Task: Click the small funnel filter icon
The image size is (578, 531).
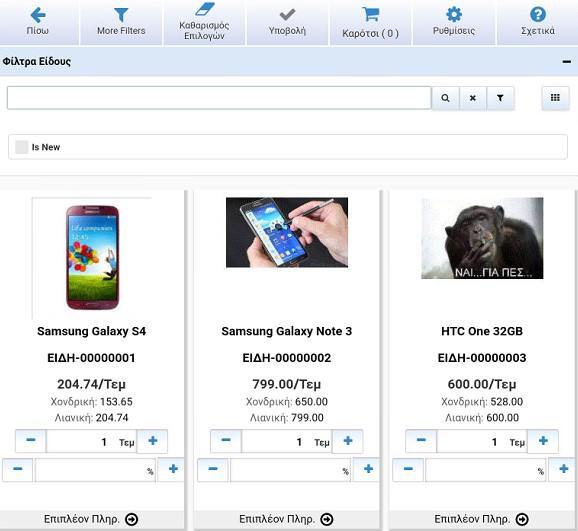Action: [x=500, y=98]
